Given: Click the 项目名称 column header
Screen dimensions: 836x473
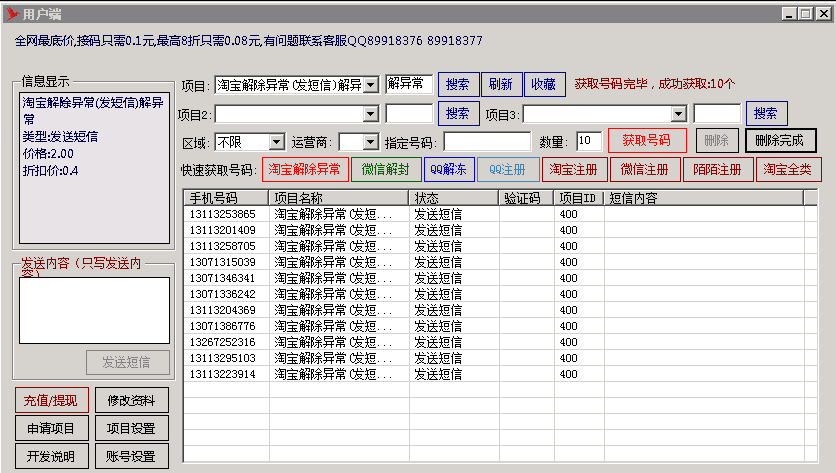Looking at the screenshot, I should [339, 198].
